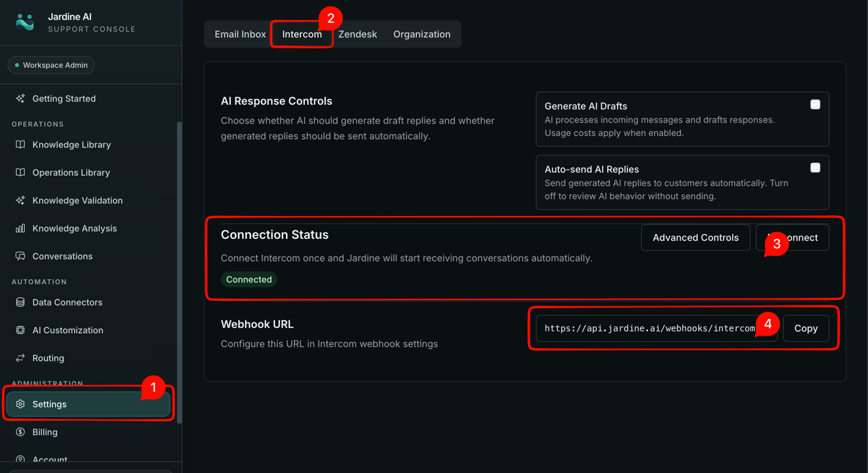868x473 pixels.
Task: Switch to the Email Inbox tab
Action: click(240, 34)
